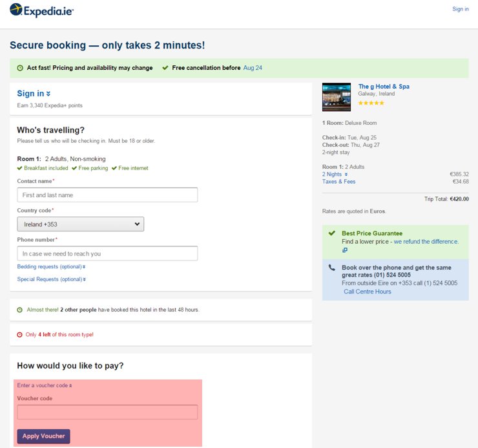Click How would you like to pay? heading

[70, 366]
